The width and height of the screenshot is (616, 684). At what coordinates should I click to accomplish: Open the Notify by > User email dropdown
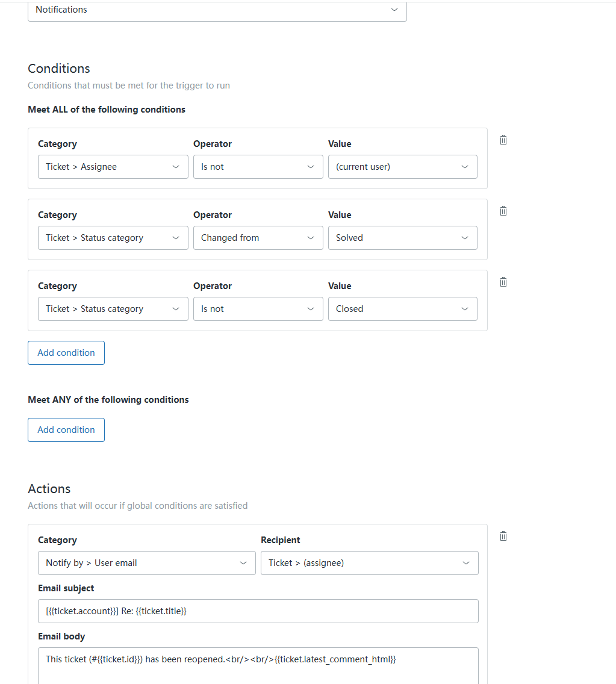146,563
